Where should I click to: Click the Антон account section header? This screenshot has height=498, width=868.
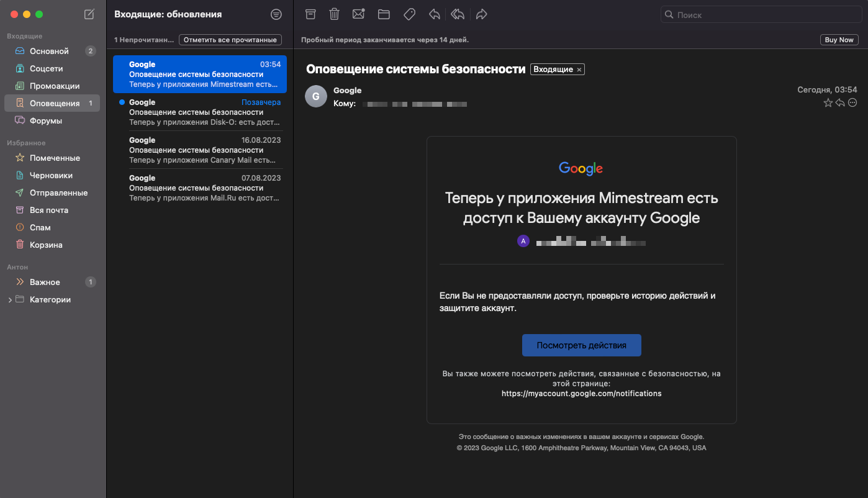(x=17, y=267)
